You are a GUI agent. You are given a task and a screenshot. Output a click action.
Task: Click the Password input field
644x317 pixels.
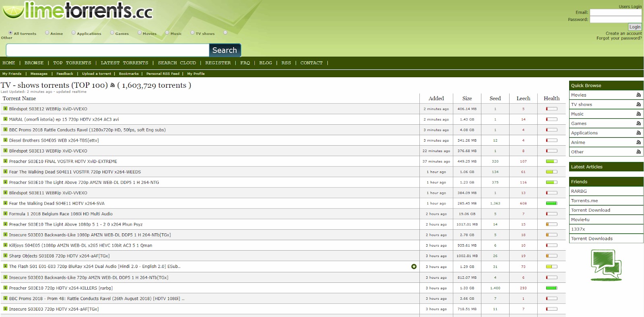615,19
